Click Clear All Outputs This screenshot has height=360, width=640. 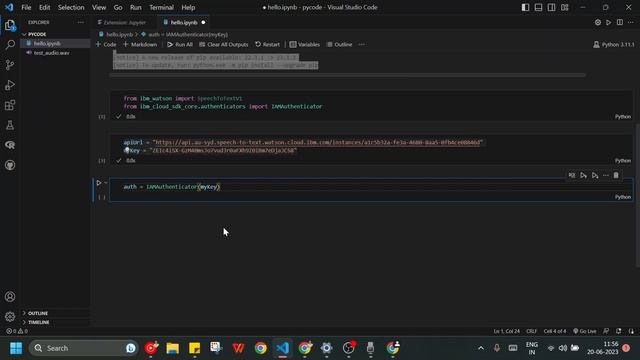[x=223, y=44]
